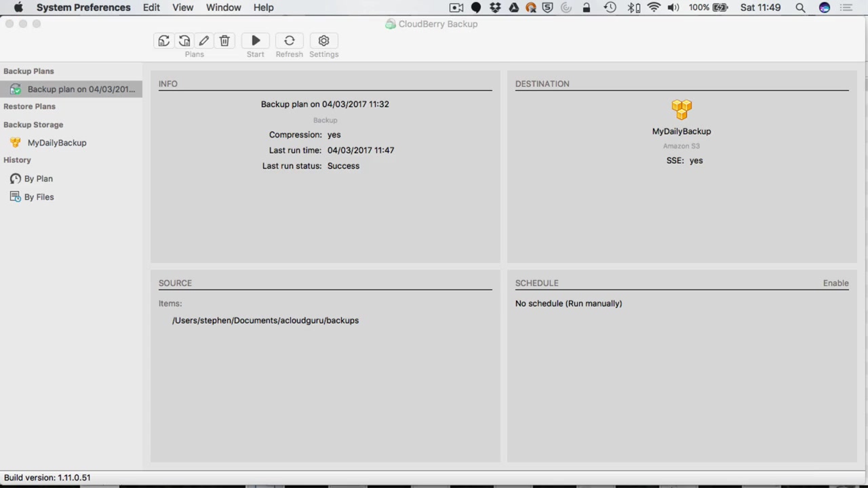Image resolution: width=868 pixels, height=488 pixels.
Task: Open Siri from the menu bar
Action: pos(825,7)
